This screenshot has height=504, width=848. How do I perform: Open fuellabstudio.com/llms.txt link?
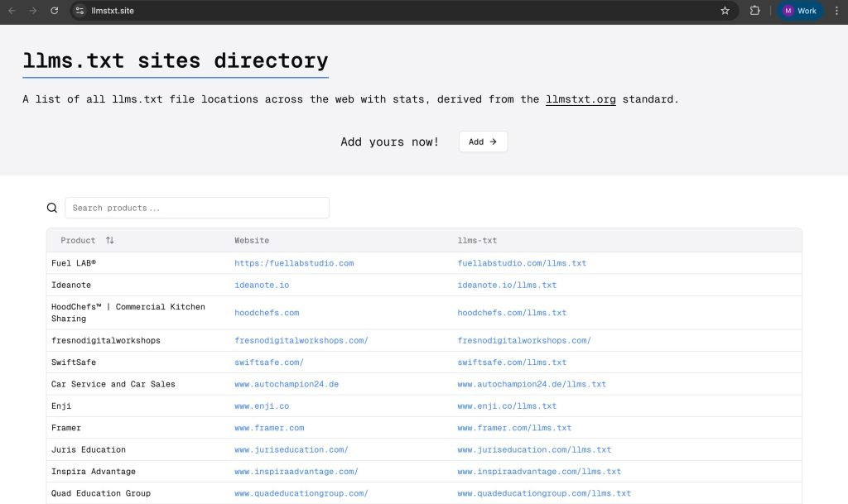point(522,263)
